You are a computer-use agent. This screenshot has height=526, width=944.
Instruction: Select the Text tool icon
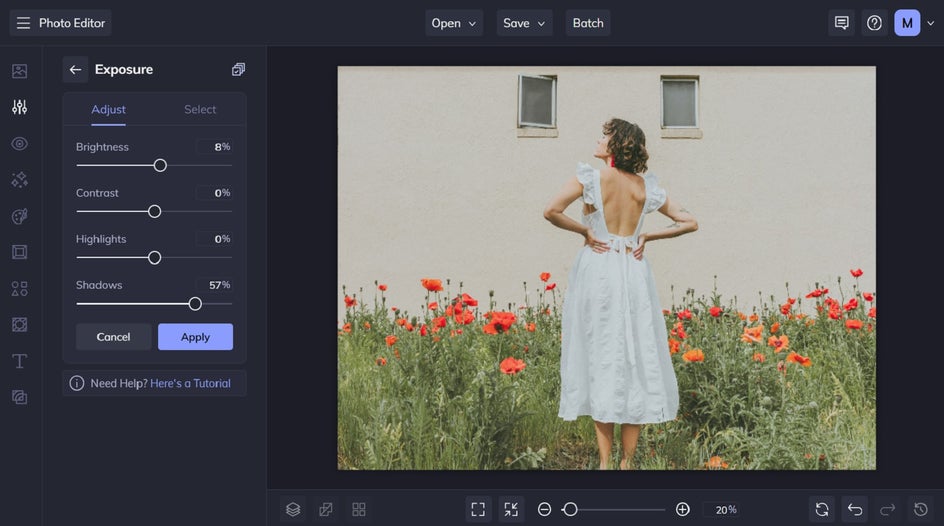pyautogui.click(x=19, y=361)
